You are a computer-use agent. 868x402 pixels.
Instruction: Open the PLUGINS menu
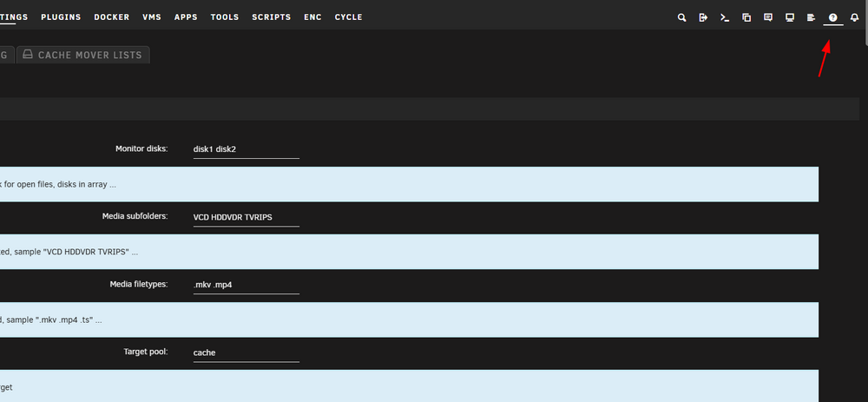click(61, 17)
